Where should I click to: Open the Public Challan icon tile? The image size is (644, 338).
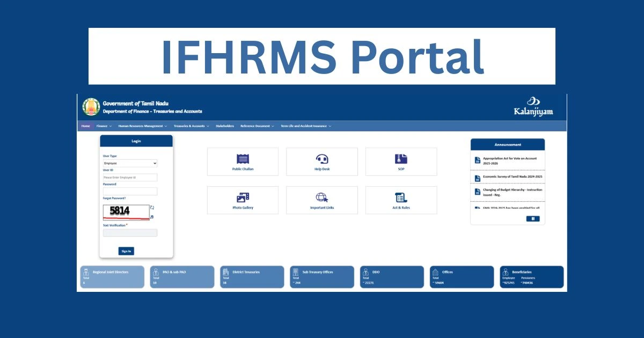tap(243, 159)
